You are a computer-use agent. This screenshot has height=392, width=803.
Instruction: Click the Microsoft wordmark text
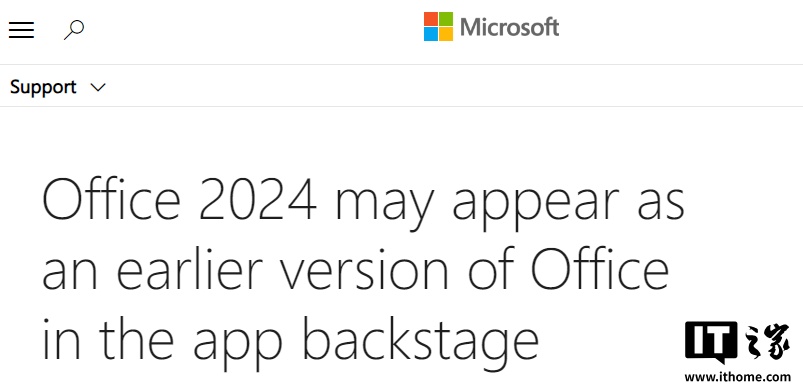tap(509, 27)
